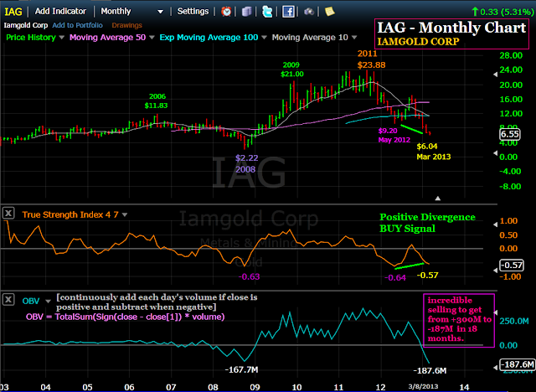Click the IAG - Monthly Chart title box

pyautogui.click(x=452, y=34)
